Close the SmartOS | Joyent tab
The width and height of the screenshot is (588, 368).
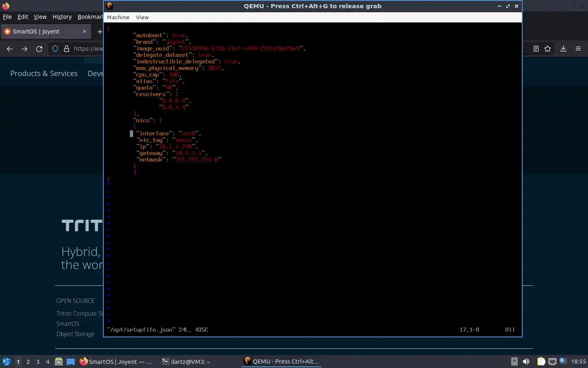tap(85, 31)
